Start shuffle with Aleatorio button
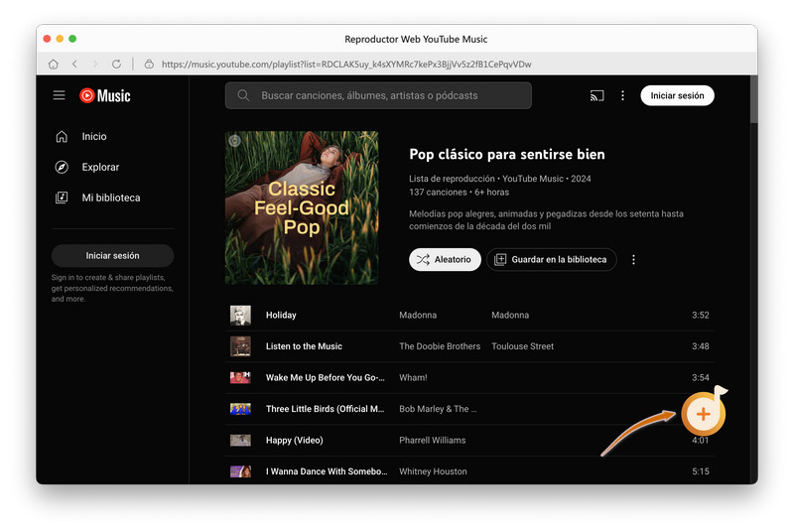Image resolution: width=794 pixels, height=532 pixels. tap(445, 259)
